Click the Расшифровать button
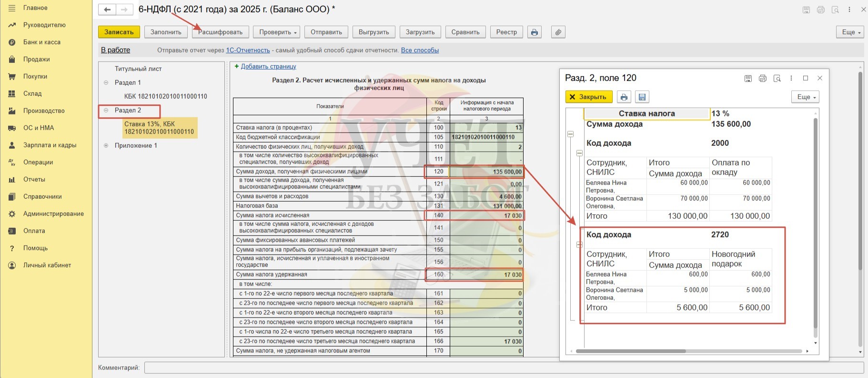Screen dimensions: 868x378 220,32
